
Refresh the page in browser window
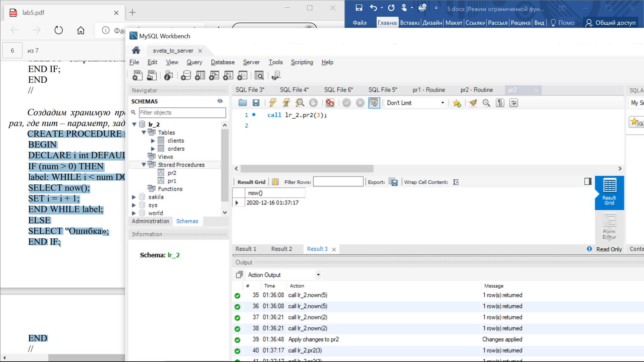(59, 30)
